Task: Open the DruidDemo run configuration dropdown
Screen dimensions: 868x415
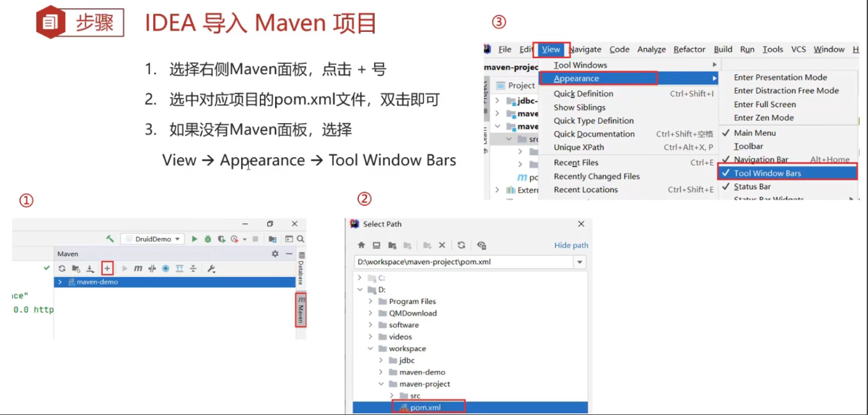Action: [152, 239]
